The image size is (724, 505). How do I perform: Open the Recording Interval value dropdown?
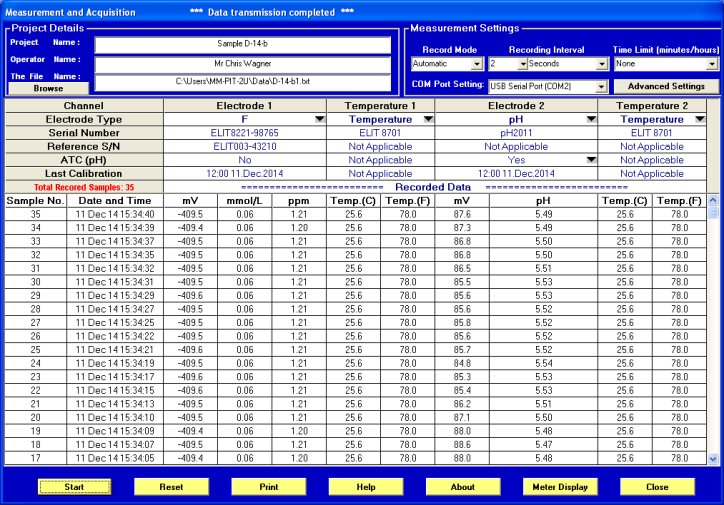click(522, 64)
